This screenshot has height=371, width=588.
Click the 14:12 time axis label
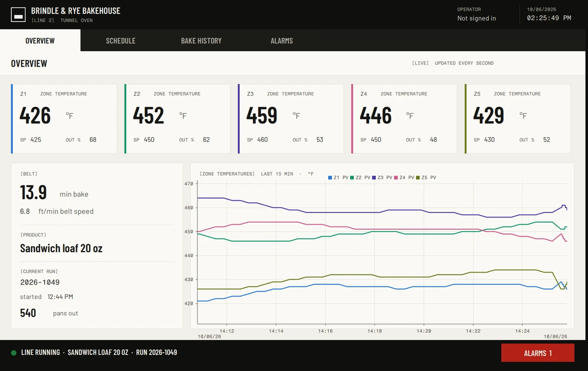coord(226,331)
